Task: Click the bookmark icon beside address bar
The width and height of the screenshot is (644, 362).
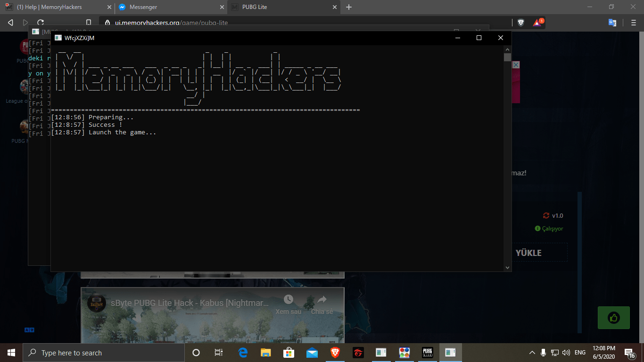Action: [89, 22]
